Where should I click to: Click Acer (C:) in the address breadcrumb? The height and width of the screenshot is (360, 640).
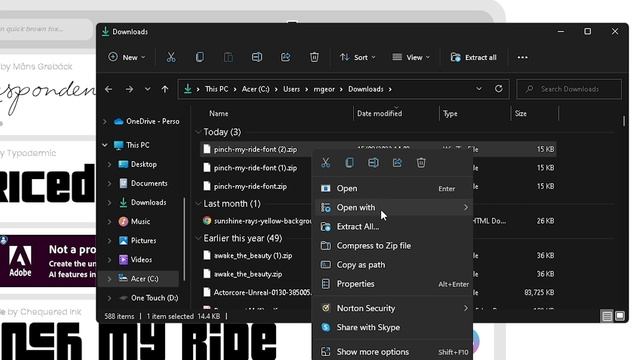coord(256,89)
